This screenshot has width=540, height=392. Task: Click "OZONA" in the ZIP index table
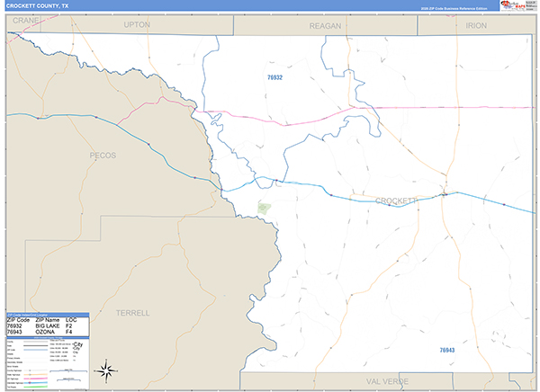45,332
